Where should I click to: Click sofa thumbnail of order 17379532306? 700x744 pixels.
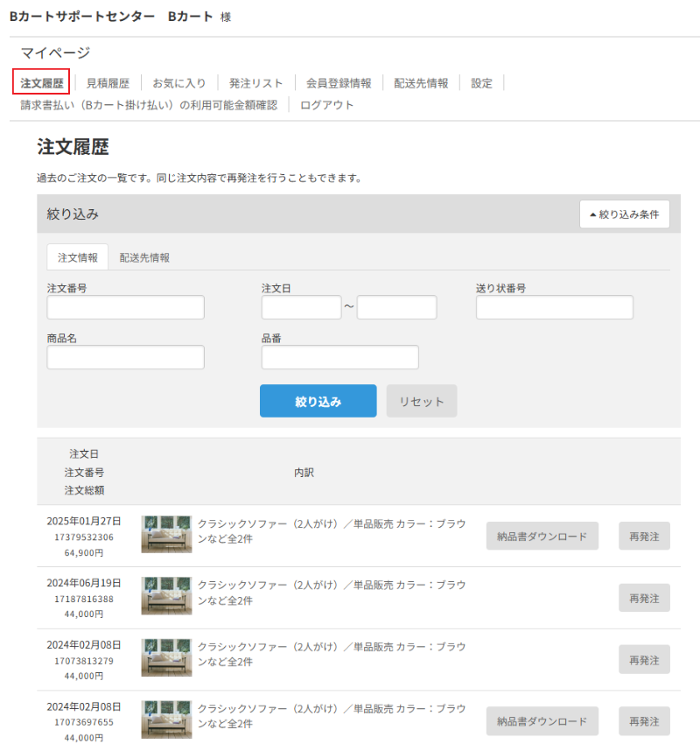(x=166, y=535)
